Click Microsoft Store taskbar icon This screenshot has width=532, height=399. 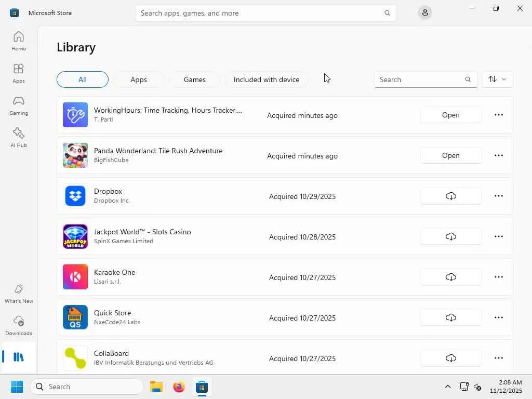pos(202,387)
